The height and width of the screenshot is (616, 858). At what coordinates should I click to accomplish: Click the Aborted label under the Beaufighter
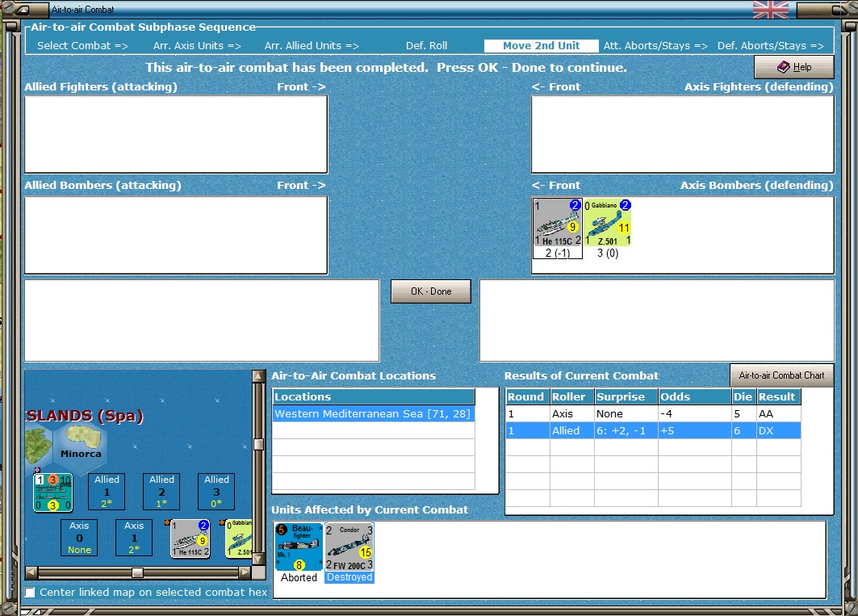[299, 577]
